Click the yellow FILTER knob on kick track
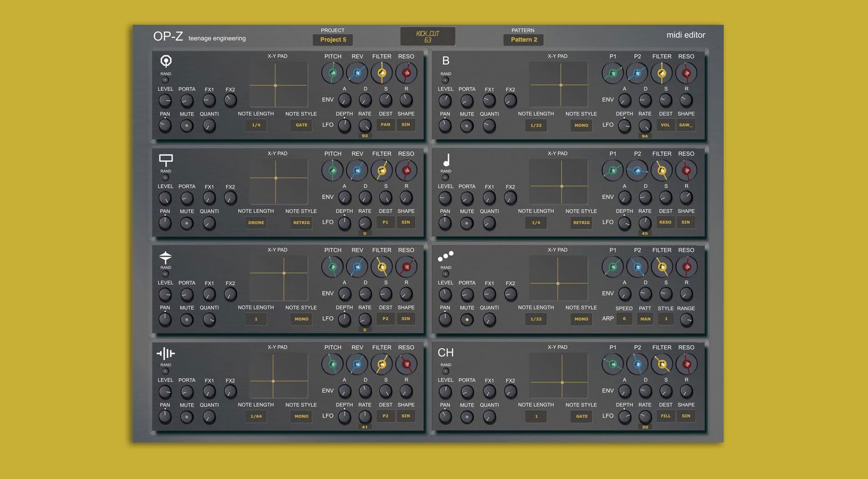The image size is (868, 479). 382,73
